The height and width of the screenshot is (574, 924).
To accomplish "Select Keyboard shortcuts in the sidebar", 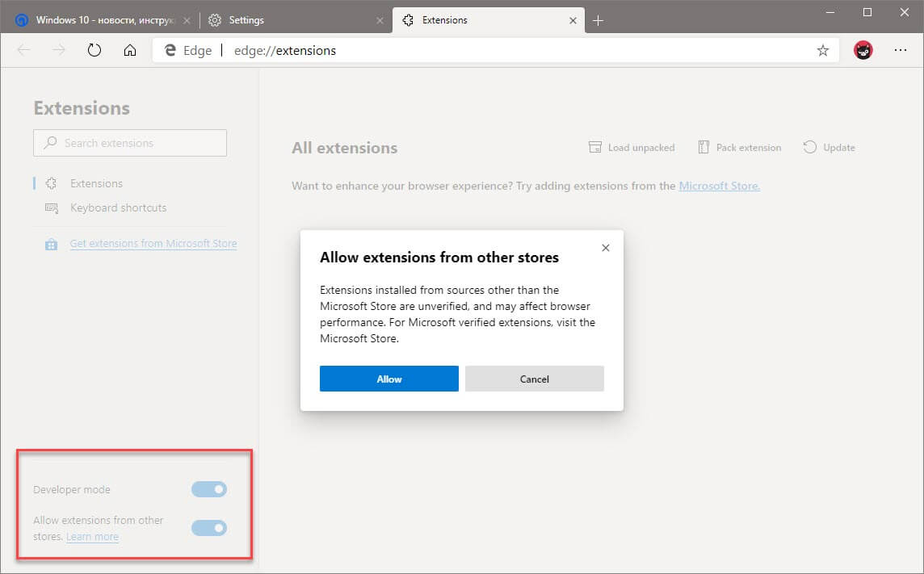I will [x=118, y=207].
